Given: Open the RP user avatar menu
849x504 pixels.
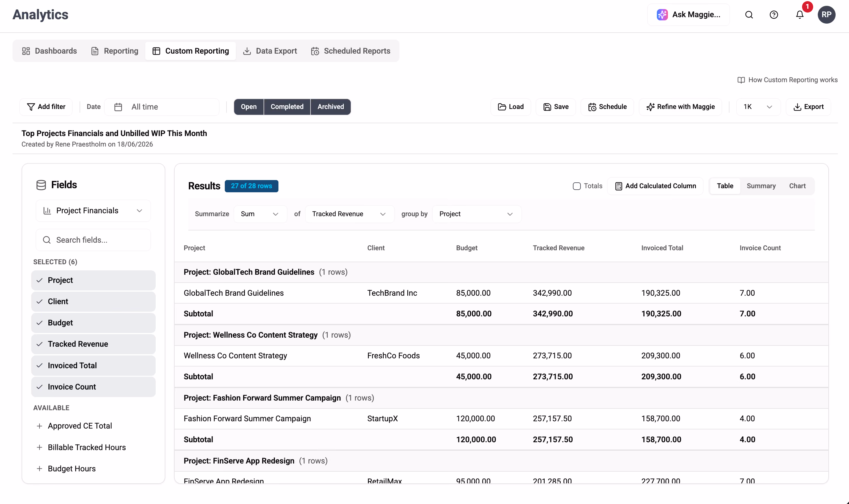Looking at the screenshot, I should (x=826, y=15).
